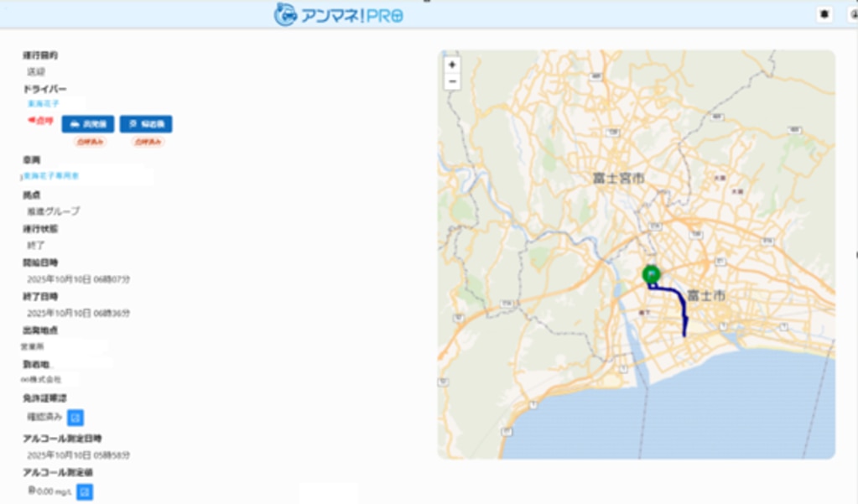Click the badge under the 出発前 button
858x504 pixels.
[x=89, y=143]
